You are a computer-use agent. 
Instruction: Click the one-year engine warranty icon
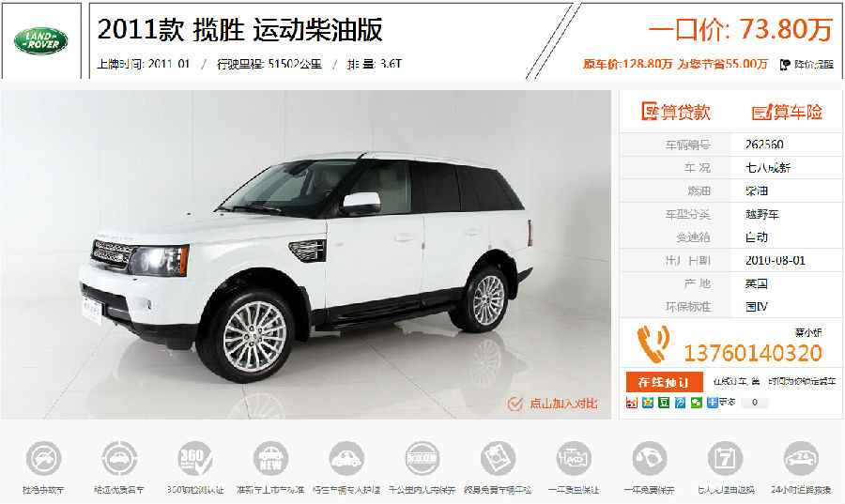coord(574,459)
